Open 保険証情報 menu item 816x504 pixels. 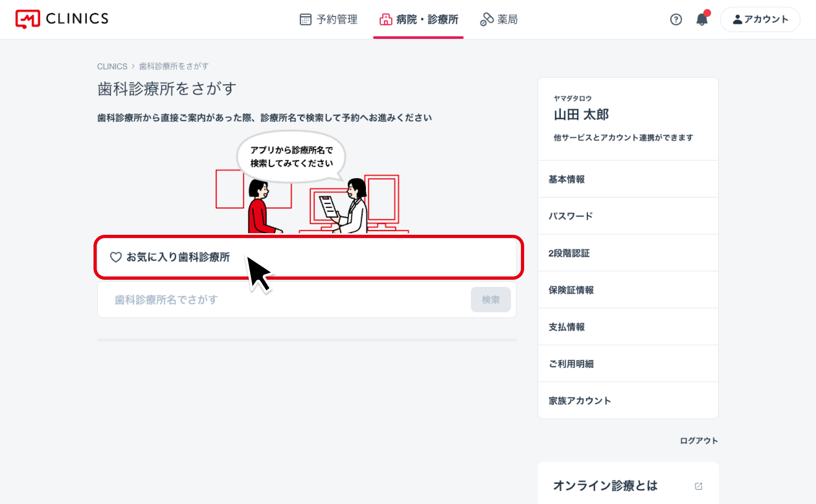click(628, 290)
